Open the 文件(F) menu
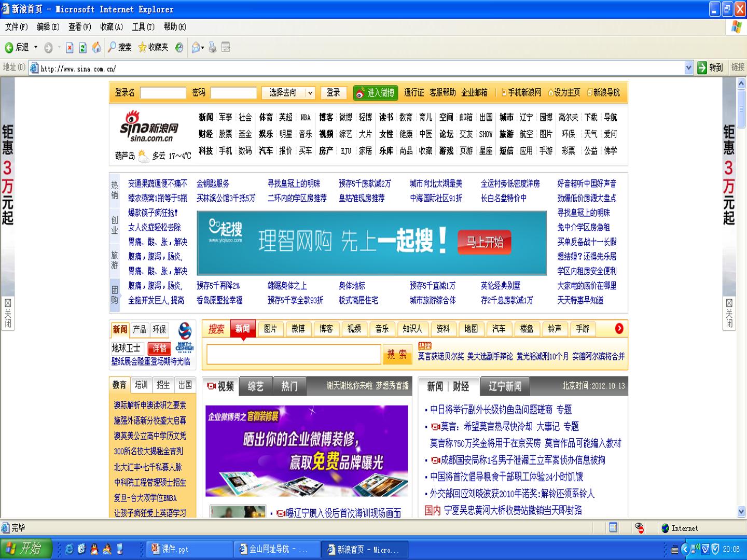The height and width of the screenshot is (560, 747). (x=17, y=27)
